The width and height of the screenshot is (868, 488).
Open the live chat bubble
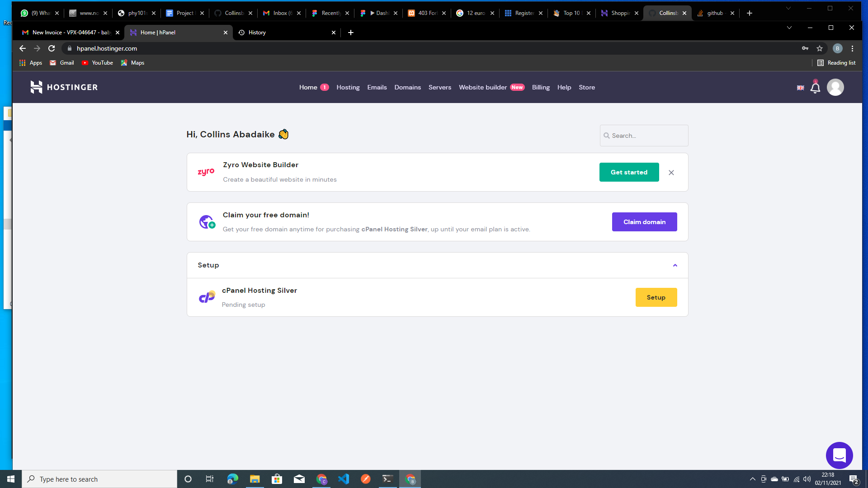[839, 455]
